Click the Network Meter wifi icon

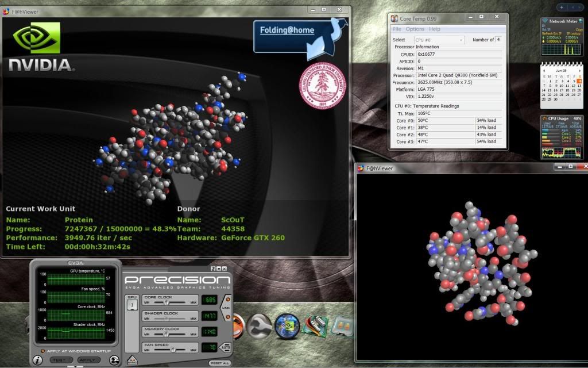click(546, 21)
